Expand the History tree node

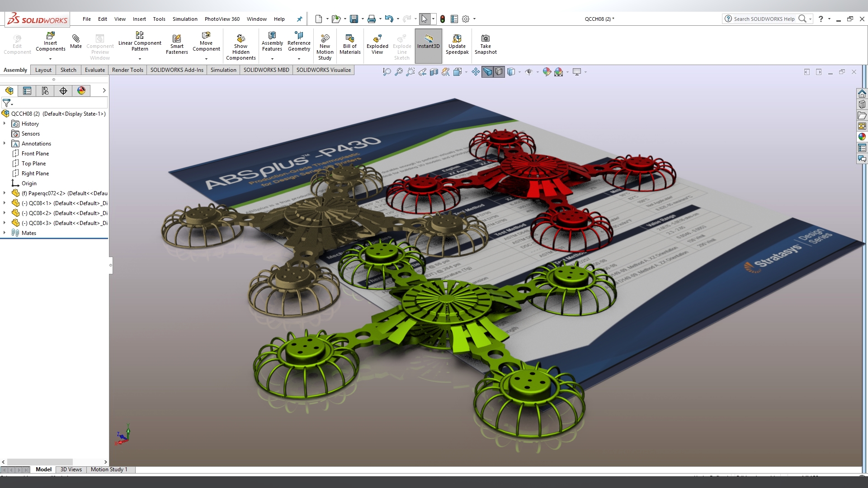point(5,123)
